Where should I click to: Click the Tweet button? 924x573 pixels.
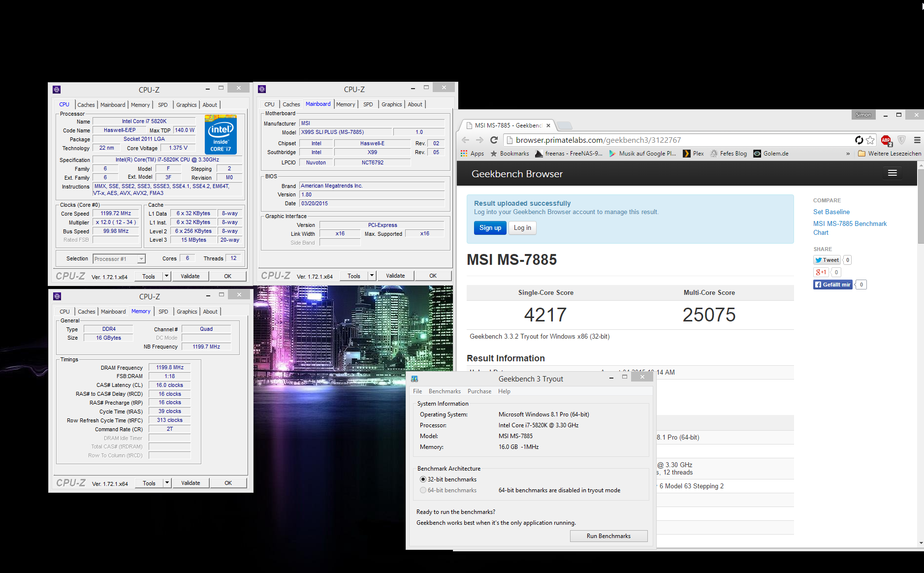coord(827,260)
